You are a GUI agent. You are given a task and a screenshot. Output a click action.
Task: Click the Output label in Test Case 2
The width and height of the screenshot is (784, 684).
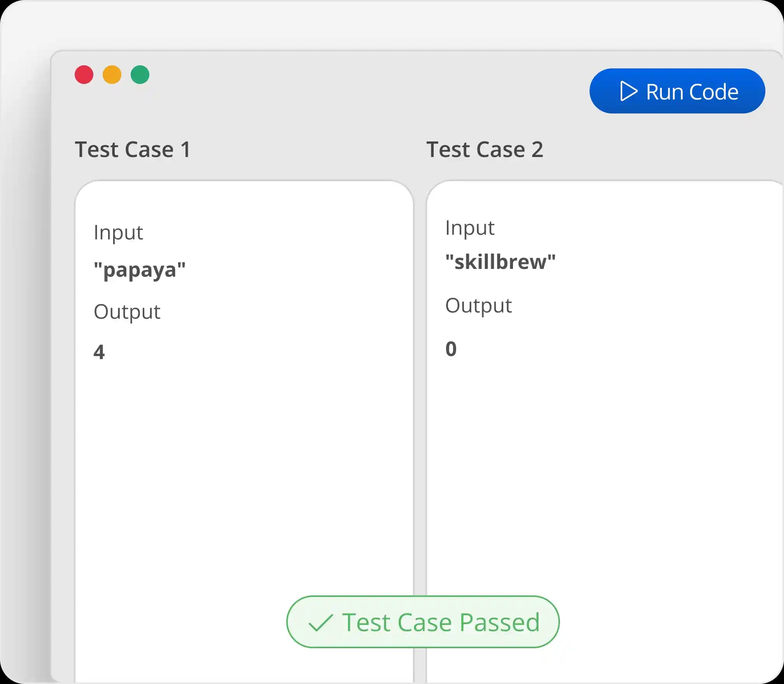(478, 305)
